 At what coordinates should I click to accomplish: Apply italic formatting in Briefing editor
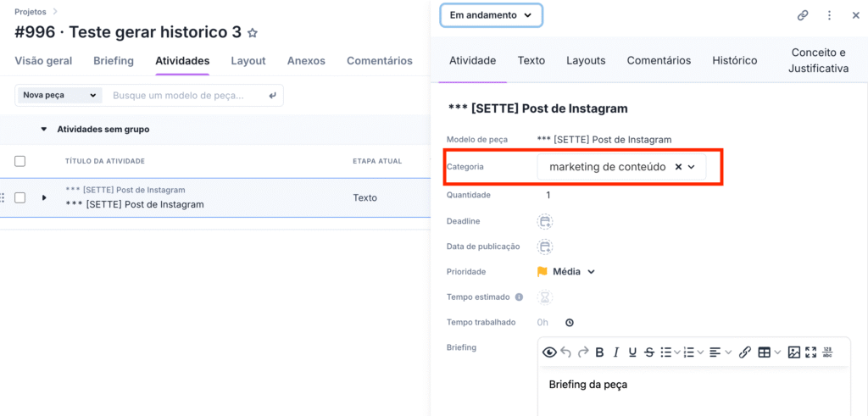click(616, 352)
